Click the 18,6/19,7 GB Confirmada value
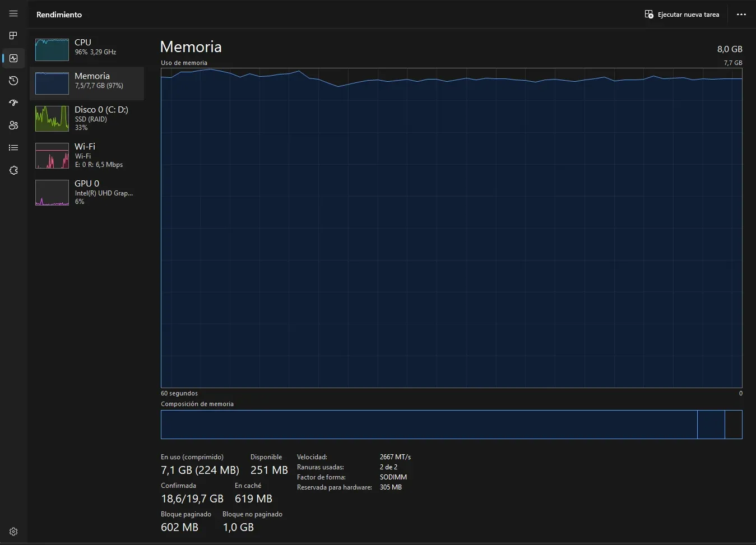 click(x=192, y=499)
